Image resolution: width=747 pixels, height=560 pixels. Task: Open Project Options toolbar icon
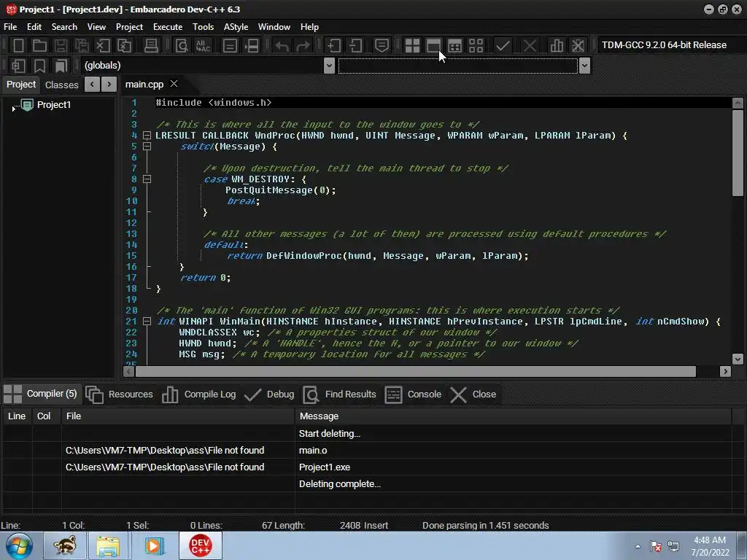[382, 46]
